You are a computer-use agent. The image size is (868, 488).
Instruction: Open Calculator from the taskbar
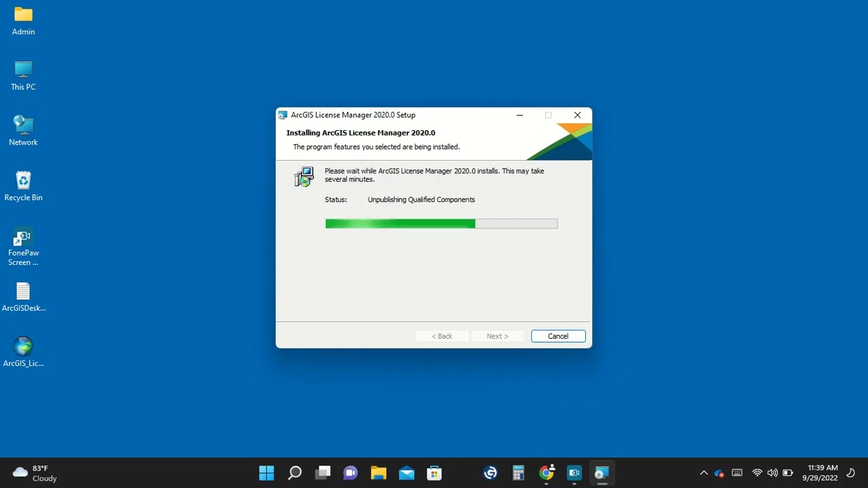tap(518, 473)
